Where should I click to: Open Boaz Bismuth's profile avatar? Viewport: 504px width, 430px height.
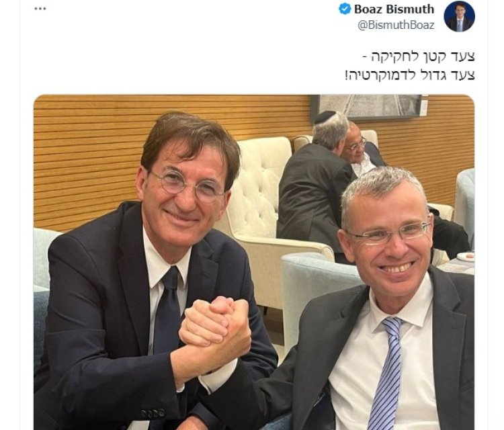[460, 16]
